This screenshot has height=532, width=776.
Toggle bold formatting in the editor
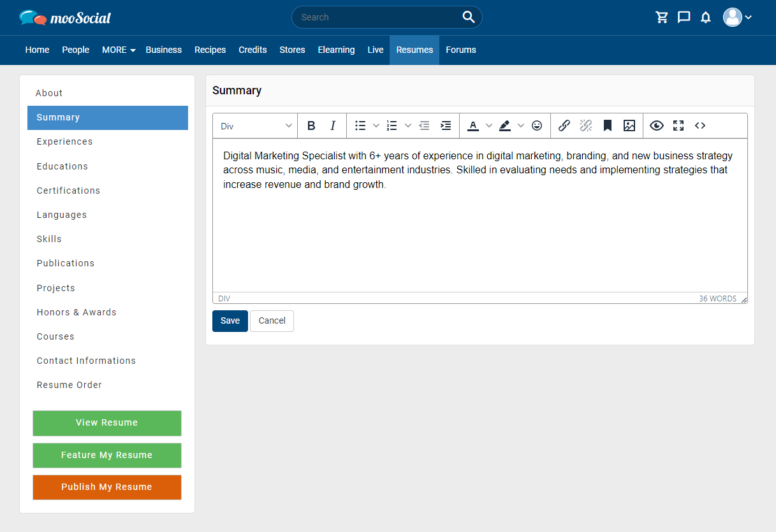click(311, 126)
